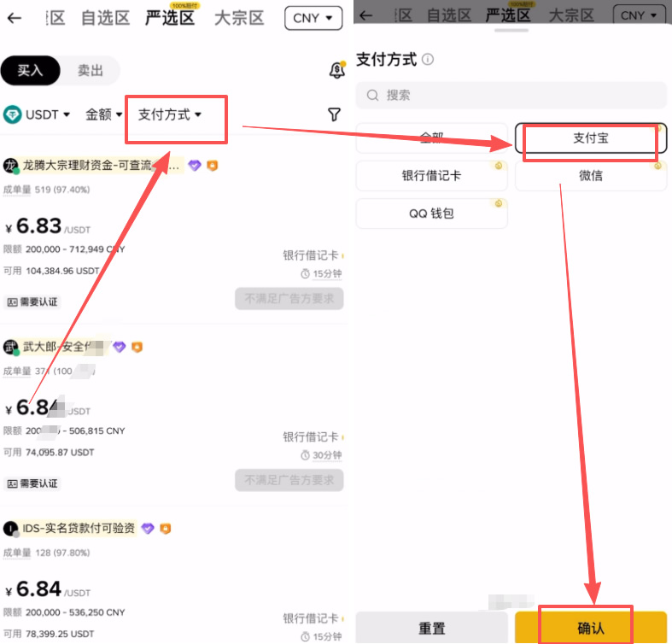Click the search magnifier icon
672x644 pixels.
372,95
